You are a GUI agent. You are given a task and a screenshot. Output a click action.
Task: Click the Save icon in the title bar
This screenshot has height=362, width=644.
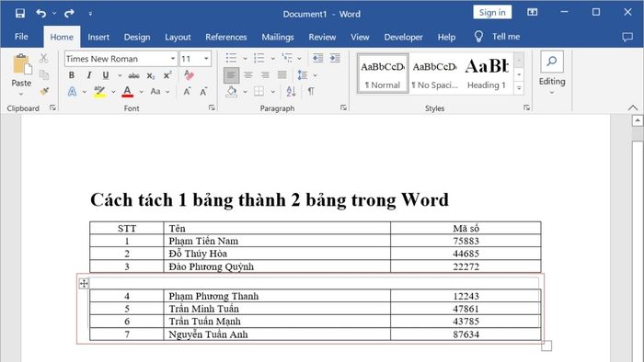coord(19,14)
